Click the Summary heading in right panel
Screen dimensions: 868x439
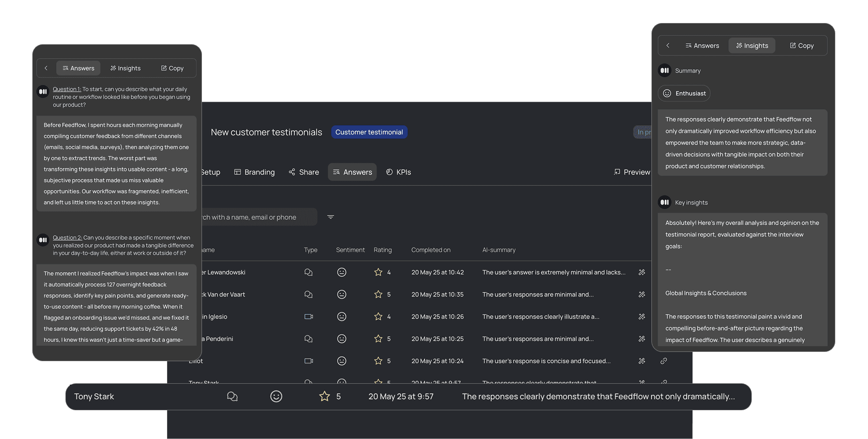(x=688, y=71)
